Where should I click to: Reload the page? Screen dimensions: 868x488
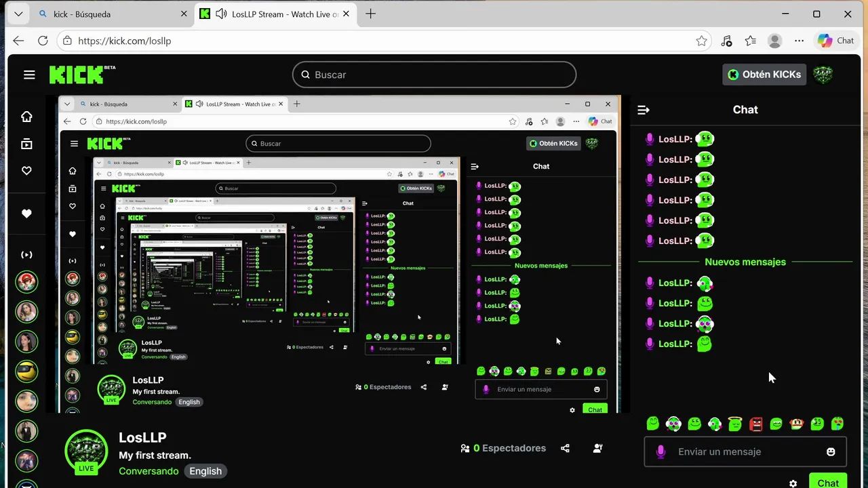43,41
